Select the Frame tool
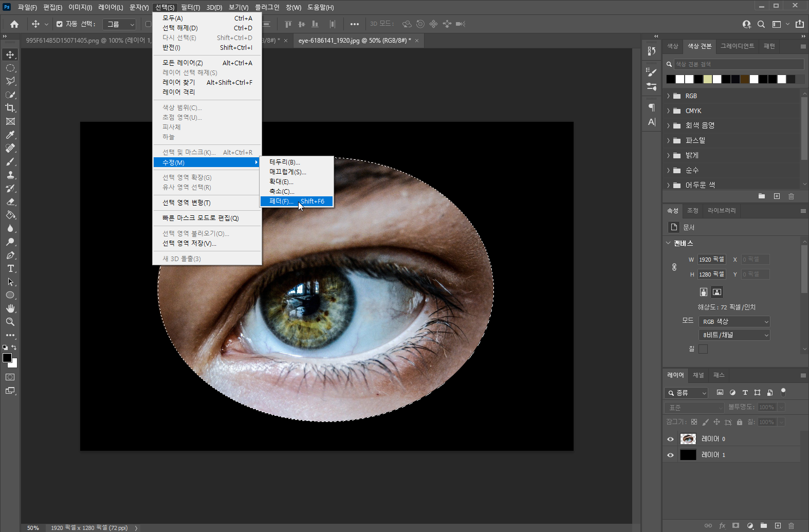 pos(10,121)
